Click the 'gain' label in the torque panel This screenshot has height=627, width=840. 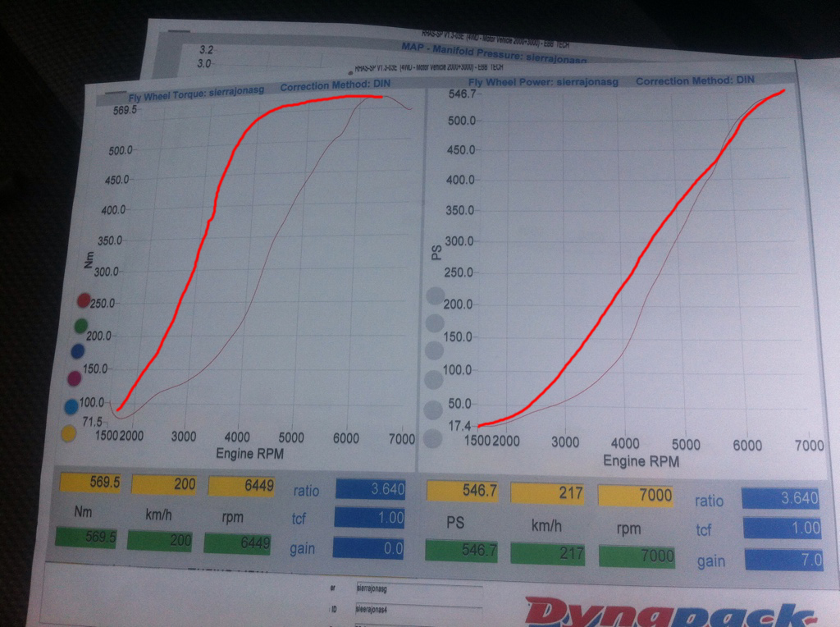click(x=302, y=549)
